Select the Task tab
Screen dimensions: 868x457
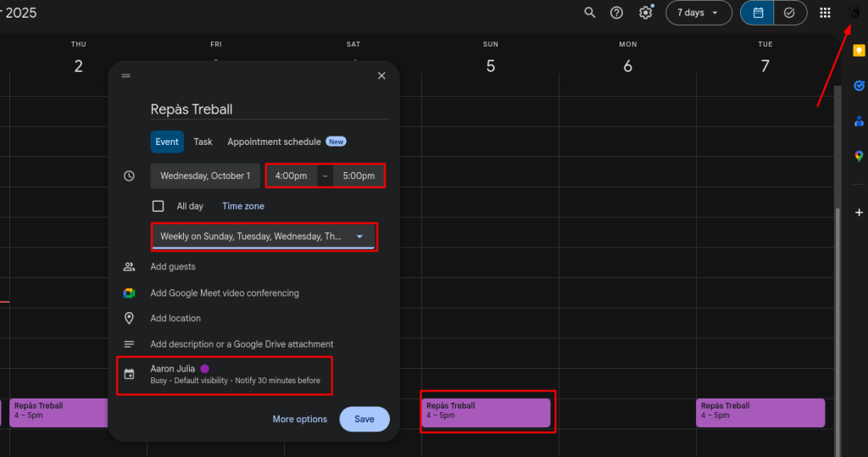click(203, 142)
